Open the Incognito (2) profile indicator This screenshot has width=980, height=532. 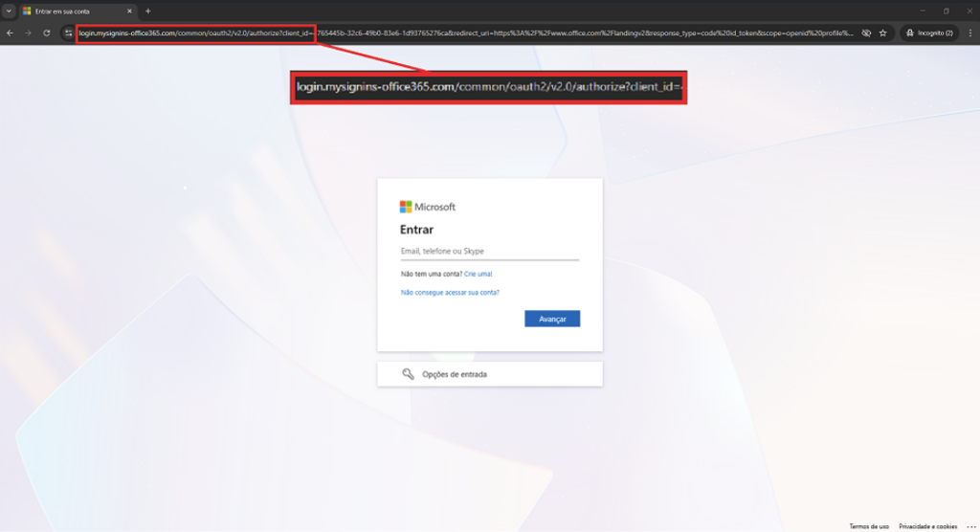coord(929,33)
